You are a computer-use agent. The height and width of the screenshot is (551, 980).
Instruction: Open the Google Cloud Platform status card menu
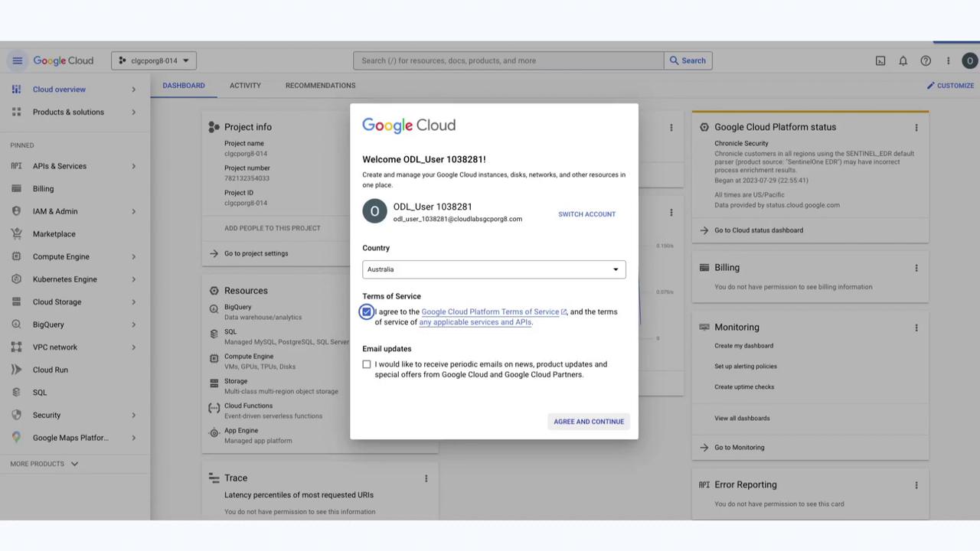point(916,128)
